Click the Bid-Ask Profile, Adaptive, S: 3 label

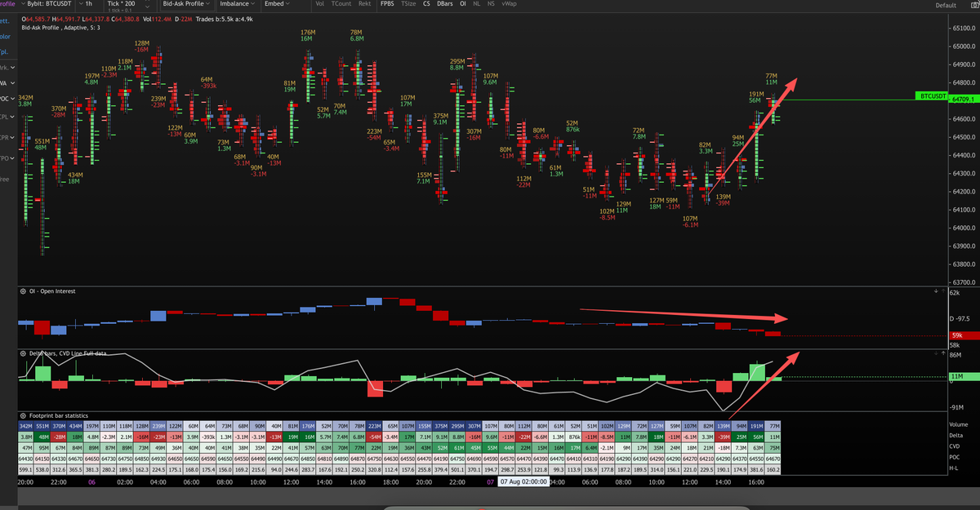60,28
